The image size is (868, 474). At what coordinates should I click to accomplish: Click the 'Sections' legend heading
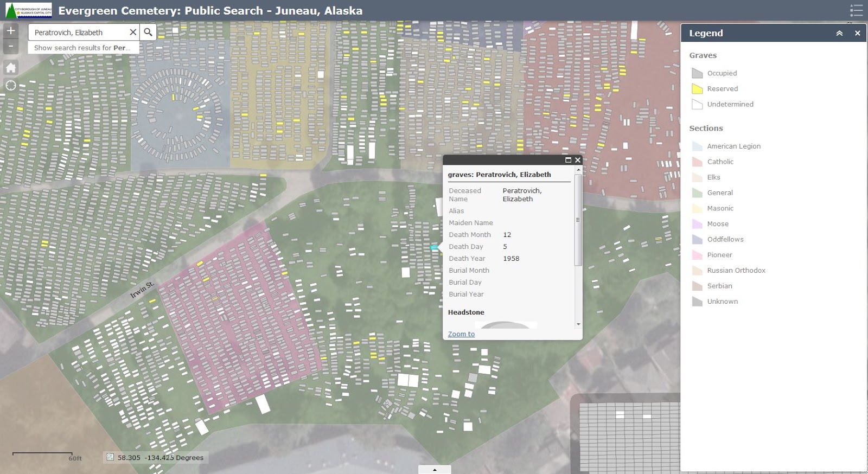pos(706,129)
